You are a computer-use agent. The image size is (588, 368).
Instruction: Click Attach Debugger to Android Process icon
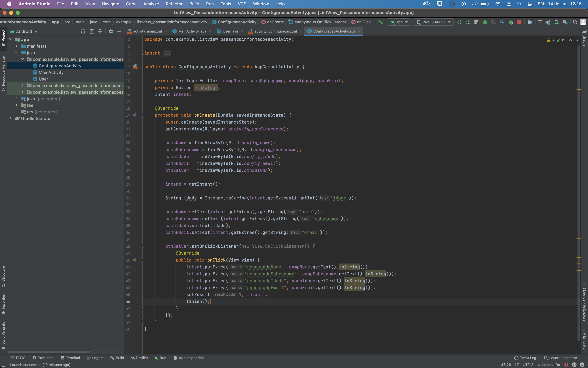click(x=511, y=22)
